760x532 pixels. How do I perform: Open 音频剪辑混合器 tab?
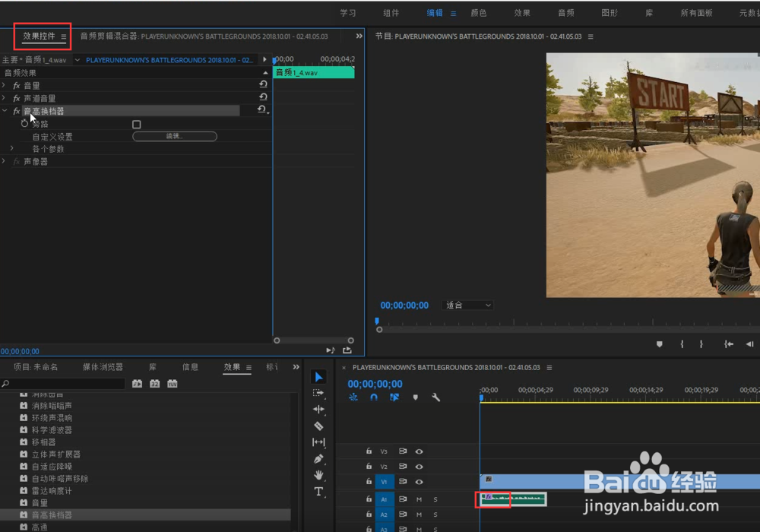pyautogui.click(x=204, y=36)
